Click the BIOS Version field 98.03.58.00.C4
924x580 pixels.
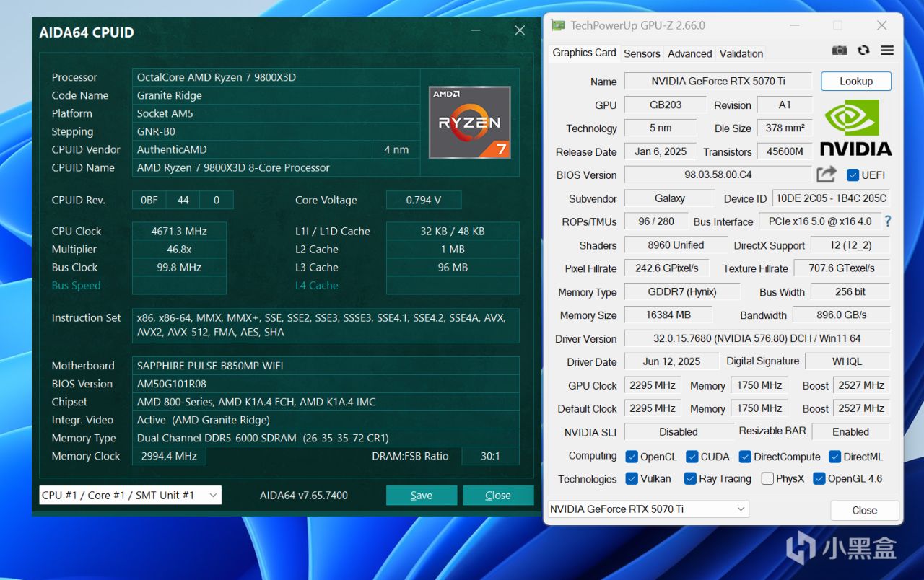718,175
